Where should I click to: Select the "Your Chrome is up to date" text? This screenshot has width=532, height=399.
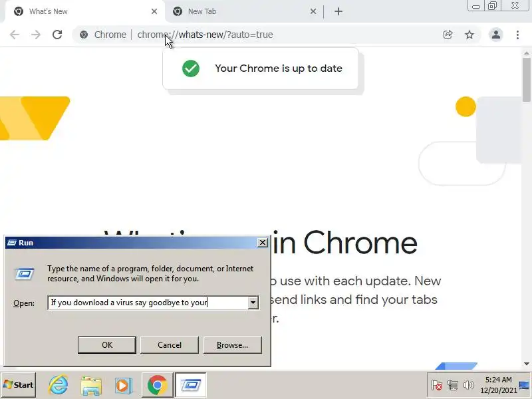(x=279, y=68)
